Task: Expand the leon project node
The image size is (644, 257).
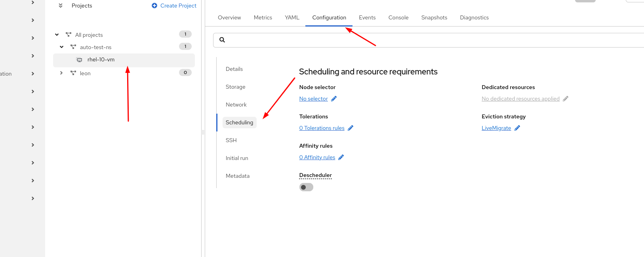Action: tap(61, 73)
